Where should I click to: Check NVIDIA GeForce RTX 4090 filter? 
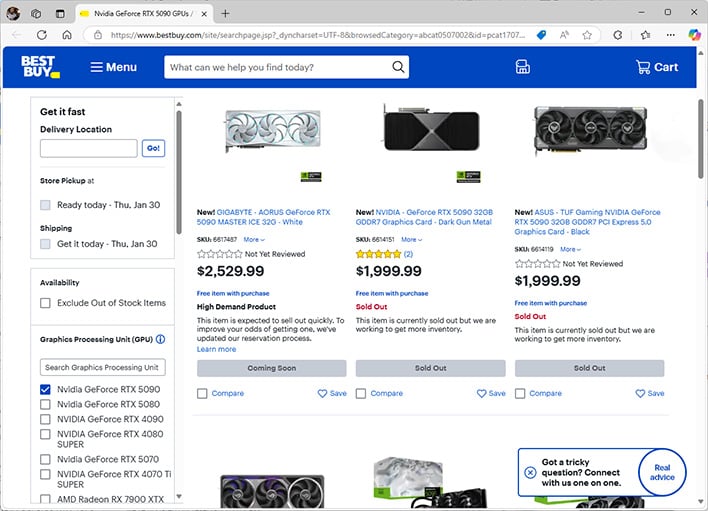(45, 419)
